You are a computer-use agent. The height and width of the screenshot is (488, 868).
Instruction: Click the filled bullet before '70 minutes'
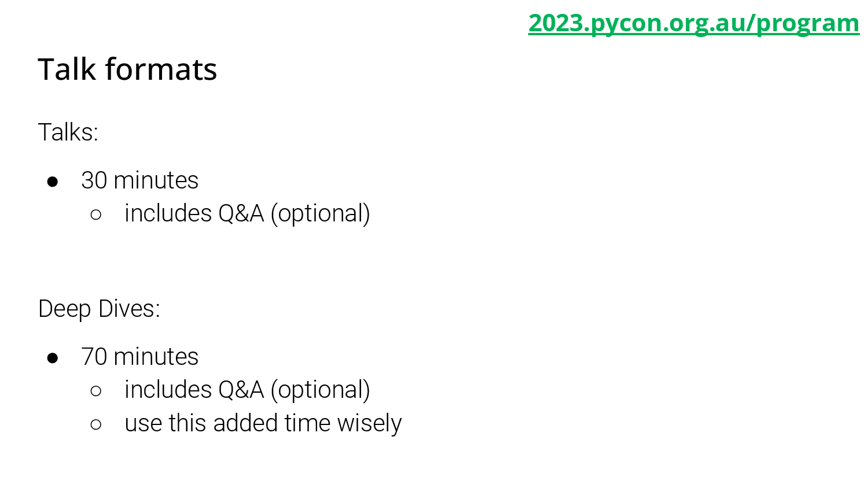point(53,358)
